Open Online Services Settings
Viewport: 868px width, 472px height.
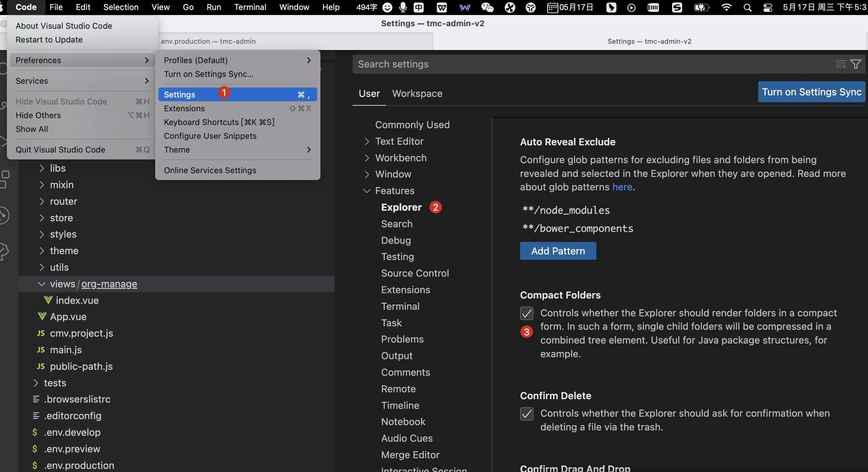point(237,170)
